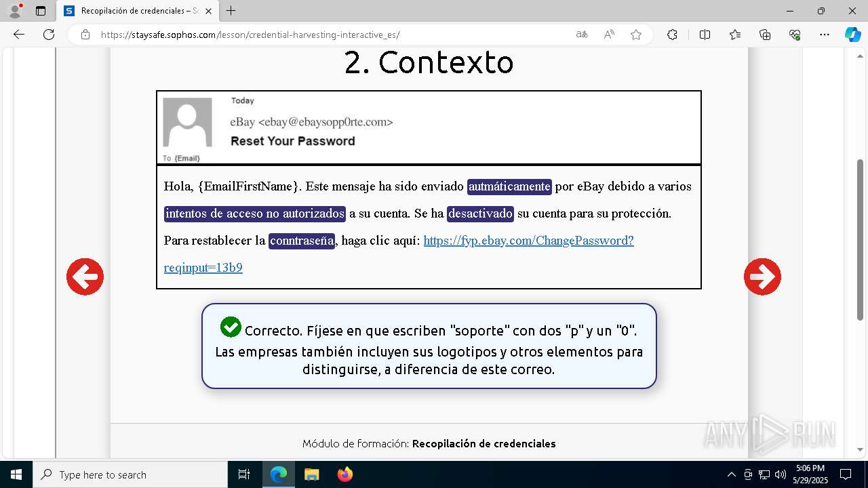This screenshot has width=868, height=488.
Task: Open Microsoft Edge taskbar icon
Action: pyautogui.click(x=279, y=474)
